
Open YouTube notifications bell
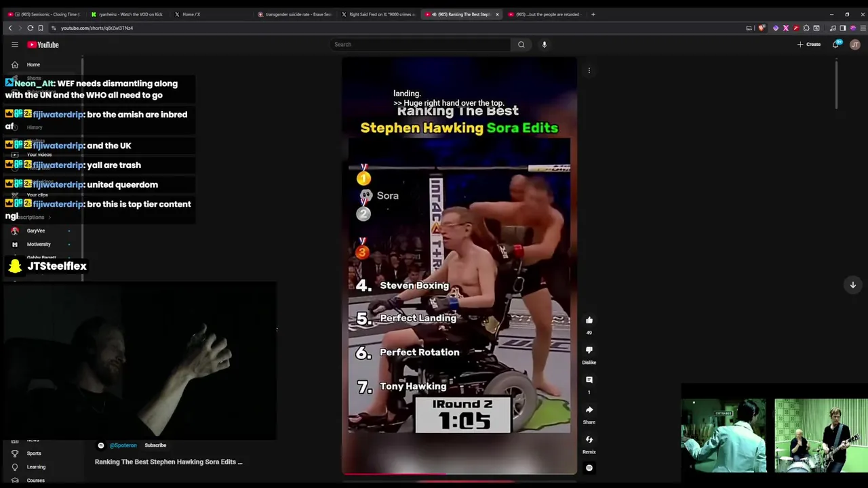coord(836,45)
